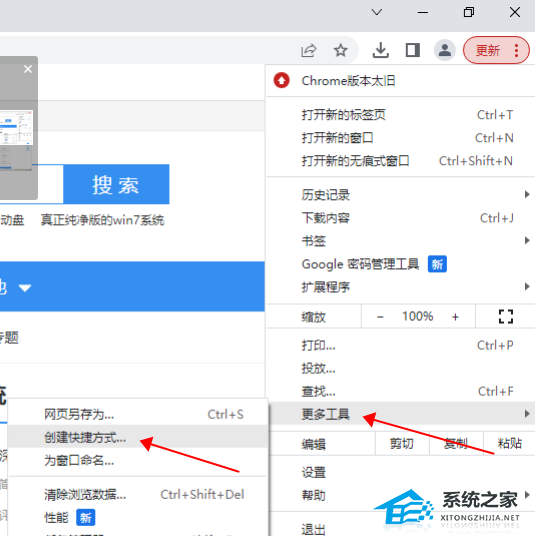Close the thumbnail popup with X

click(x=28, y=69)
